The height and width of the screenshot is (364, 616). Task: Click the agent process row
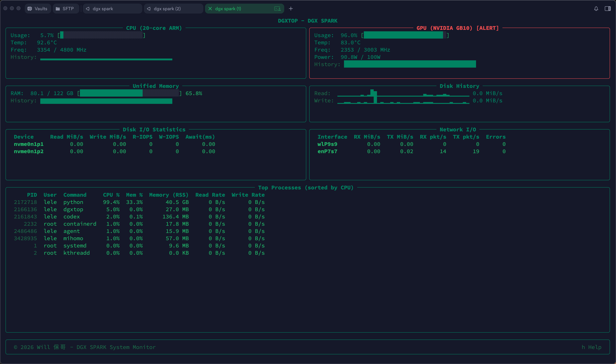coord(139,231)
